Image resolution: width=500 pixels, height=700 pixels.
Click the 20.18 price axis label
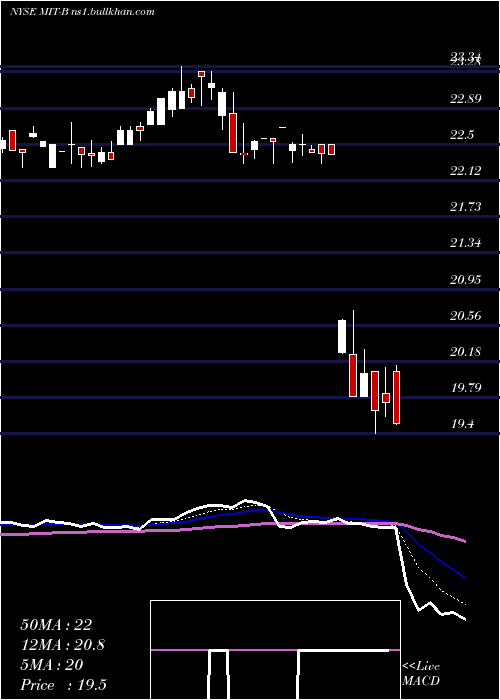[x=466, y=352]
